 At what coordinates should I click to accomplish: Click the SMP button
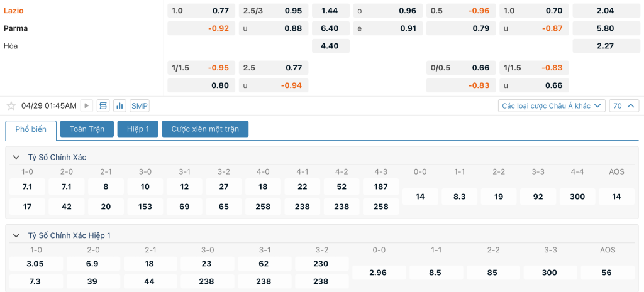(x=140, y=105)
